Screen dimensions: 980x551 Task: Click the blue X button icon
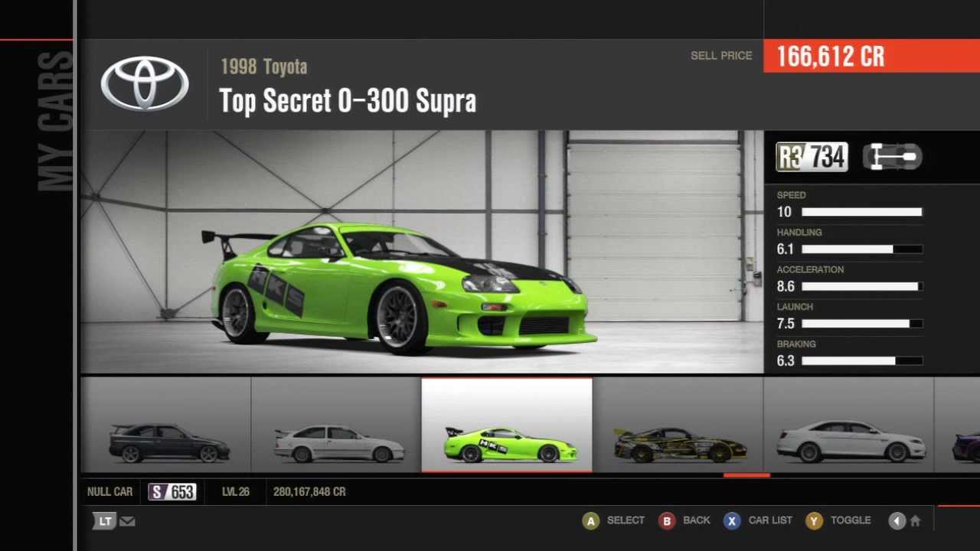point(732,521)
